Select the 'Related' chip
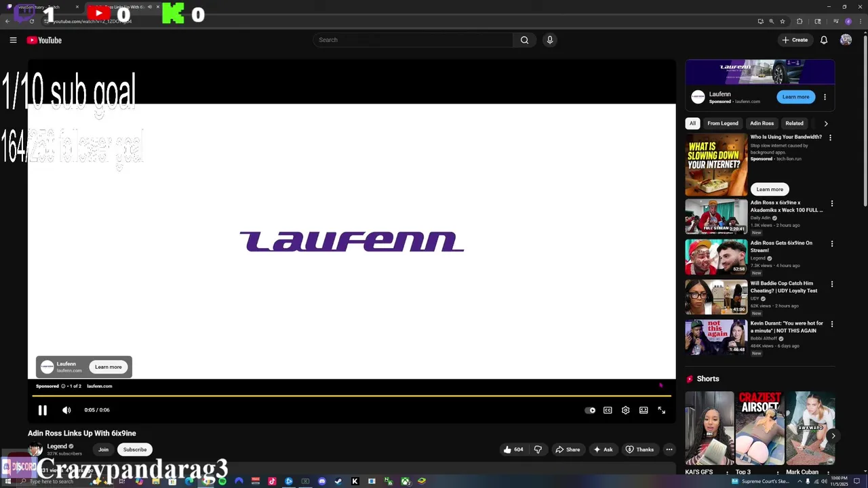 (x=794, y=123)
